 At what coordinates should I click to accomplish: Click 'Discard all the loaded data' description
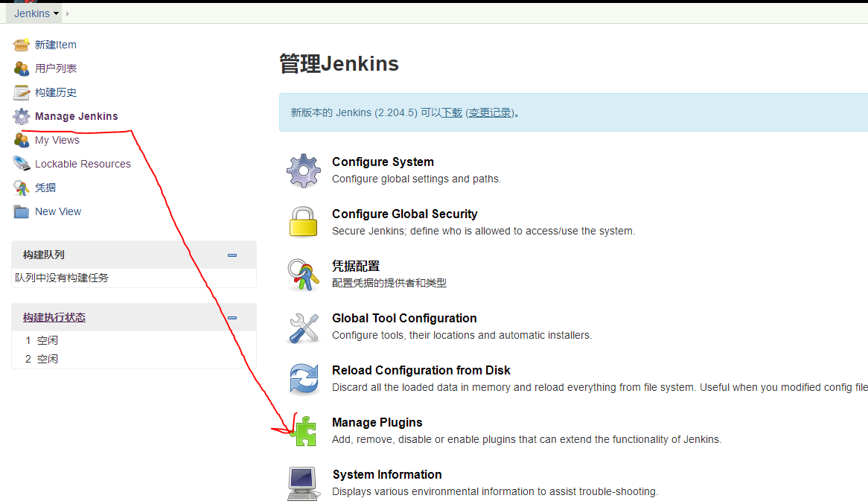coord(600,387)
